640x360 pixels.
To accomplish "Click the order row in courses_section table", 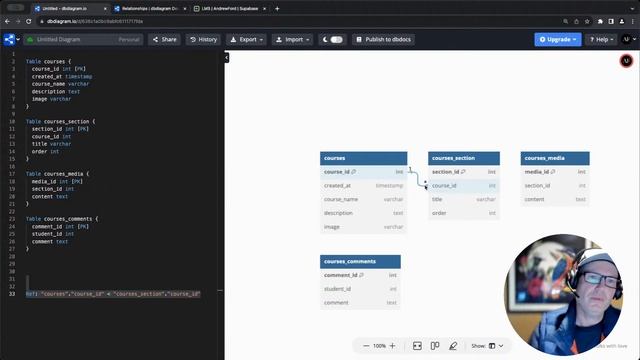I will [464, 213].
